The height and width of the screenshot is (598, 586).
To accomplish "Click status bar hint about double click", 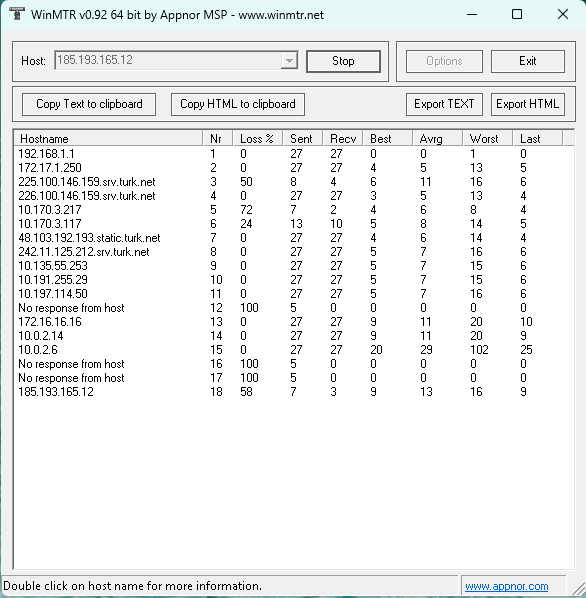I will pos(132,586).
